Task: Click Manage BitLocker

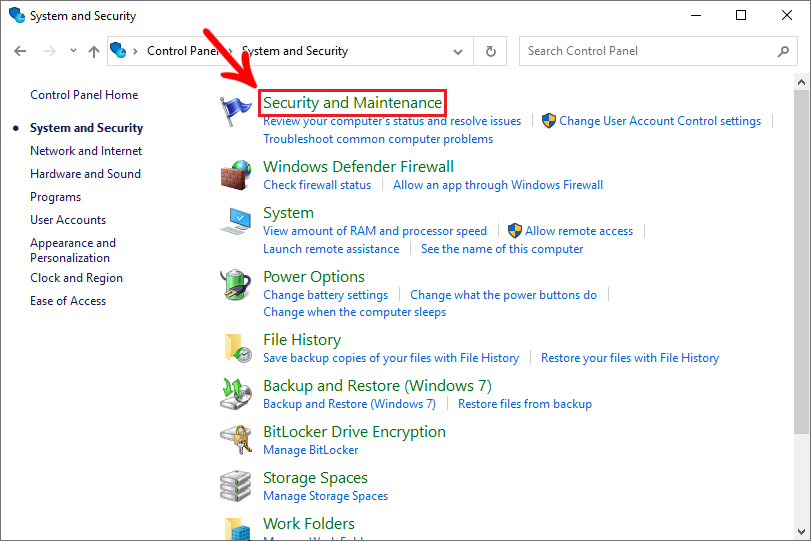Action: coord(310,450)
